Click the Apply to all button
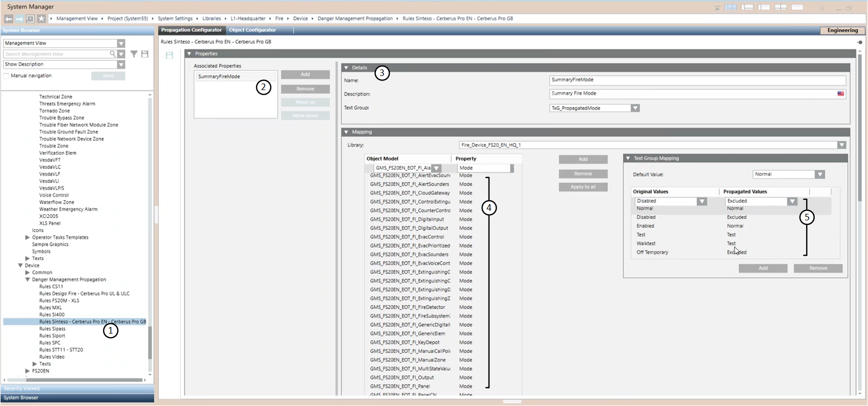Screen dimensions: 868x406 (x=583, y=187)
